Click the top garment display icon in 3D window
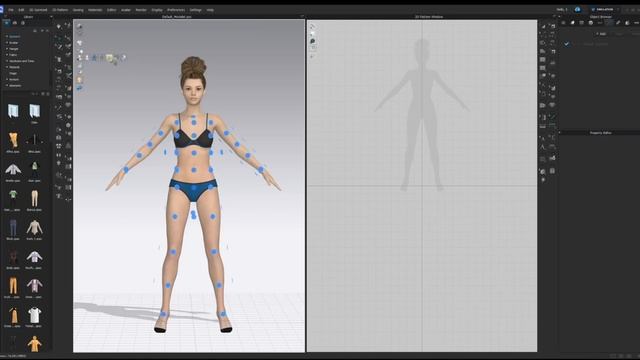The width and height of the screenshot is (640, 360). [x=79, y=27]
